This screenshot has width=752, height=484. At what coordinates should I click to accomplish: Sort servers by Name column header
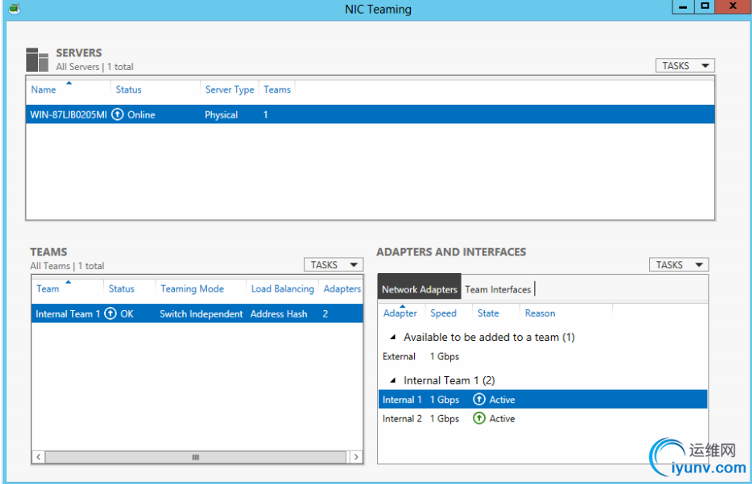tap(44, 90)
